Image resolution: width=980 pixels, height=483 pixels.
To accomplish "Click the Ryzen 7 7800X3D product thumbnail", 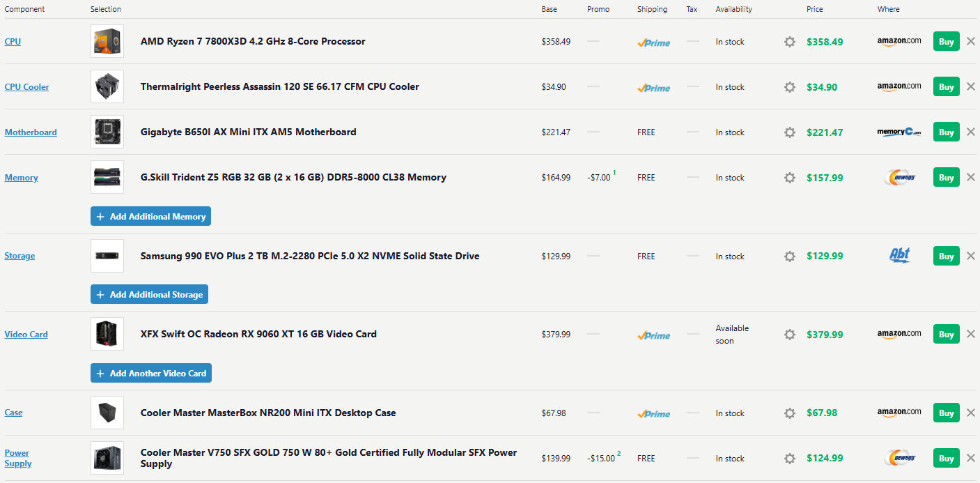I will [x=107, y=41].
